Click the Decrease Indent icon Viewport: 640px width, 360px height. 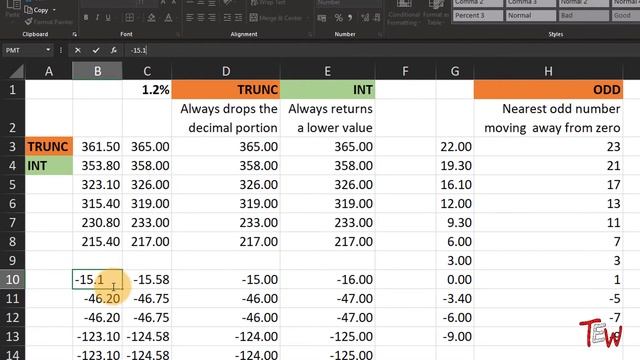tap(227, 18)
